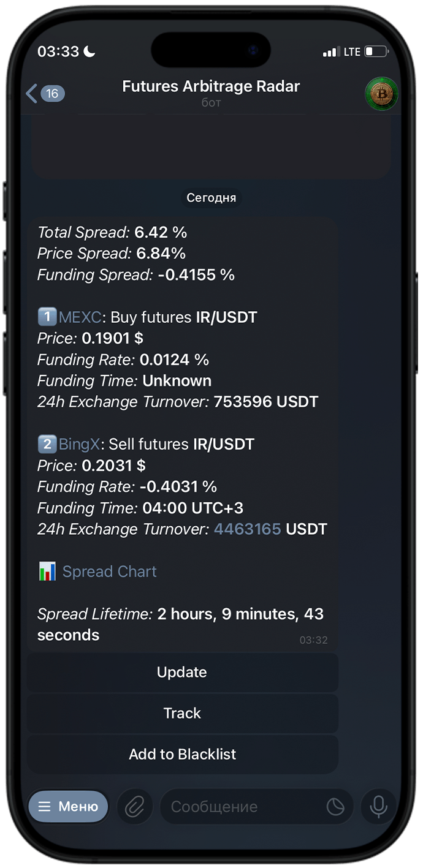This screenshot has width=423, height=868.
Task: Tap the back chevron to return to chats
Action: [x=31, y=92]
